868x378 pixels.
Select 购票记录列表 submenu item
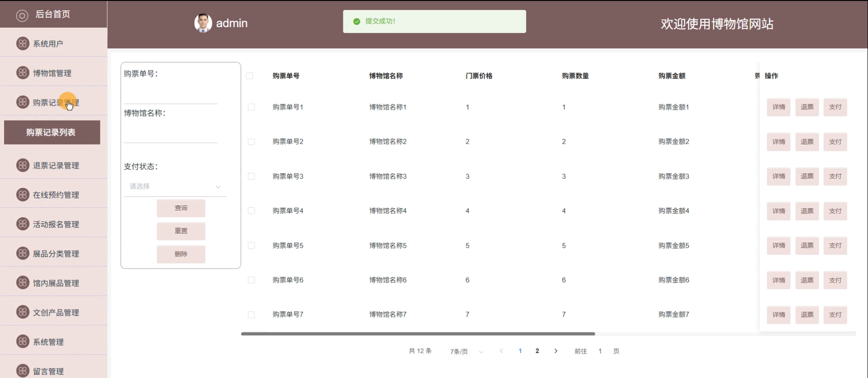coord(52,132)
